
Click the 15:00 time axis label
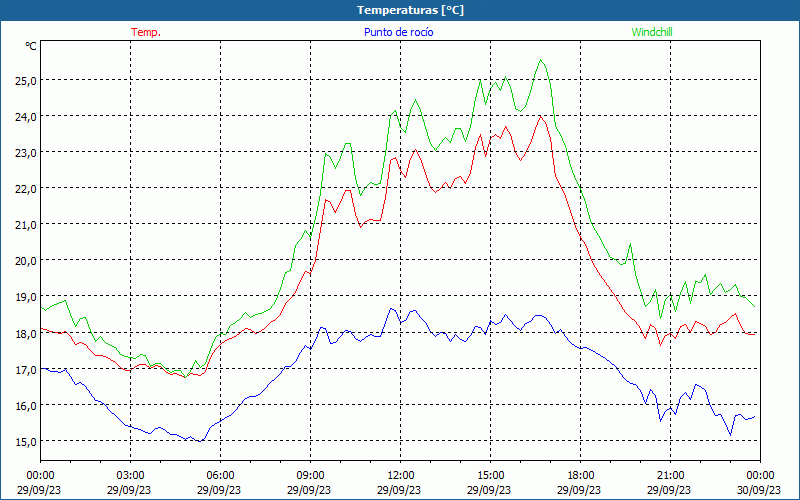click(490, 476)
